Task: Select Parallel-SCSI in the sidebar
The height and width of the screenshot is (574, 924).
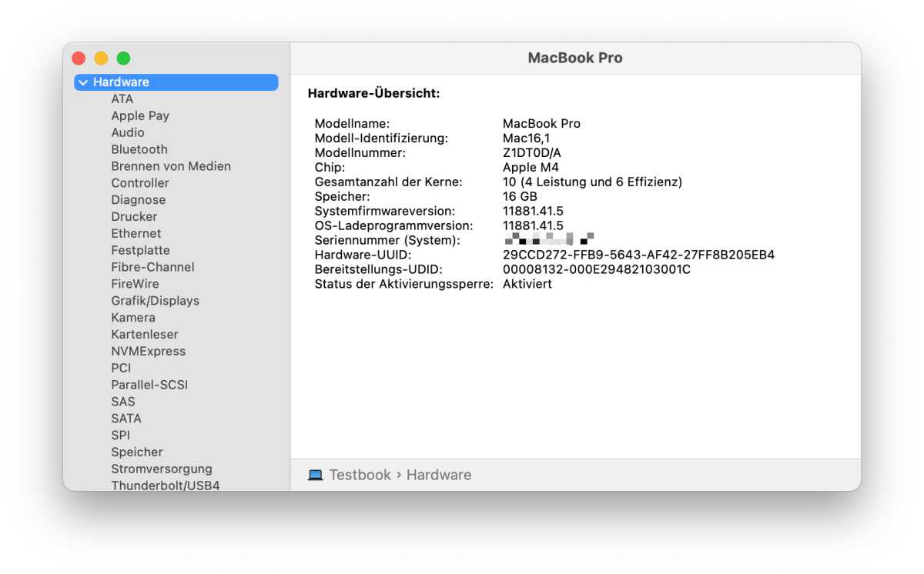Action: point(149,385)
